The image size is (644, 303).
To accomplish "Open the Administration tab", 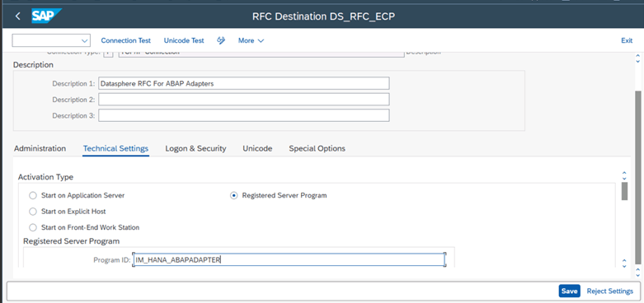I will [40, 148].
